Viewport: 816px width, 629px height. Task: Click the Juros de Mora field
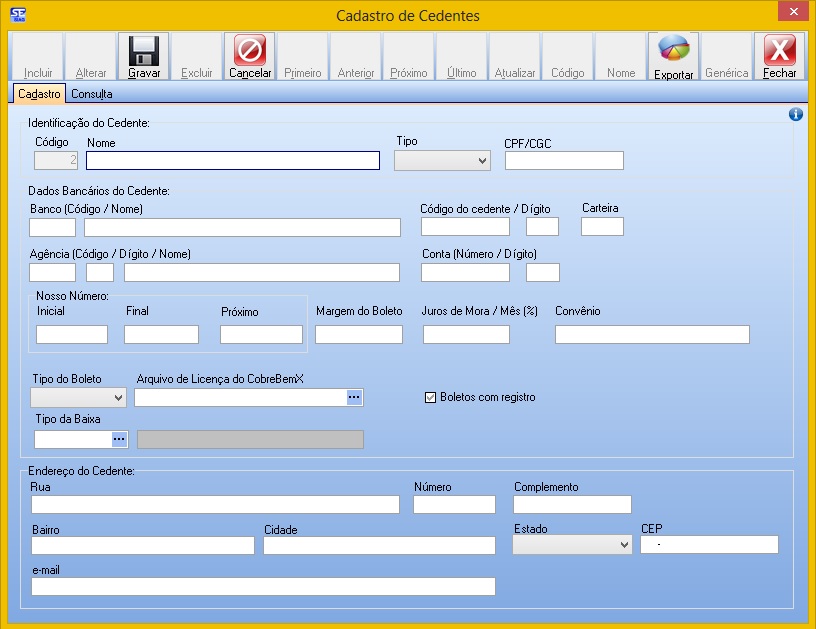pyautogui.click(x=466, y=335)
